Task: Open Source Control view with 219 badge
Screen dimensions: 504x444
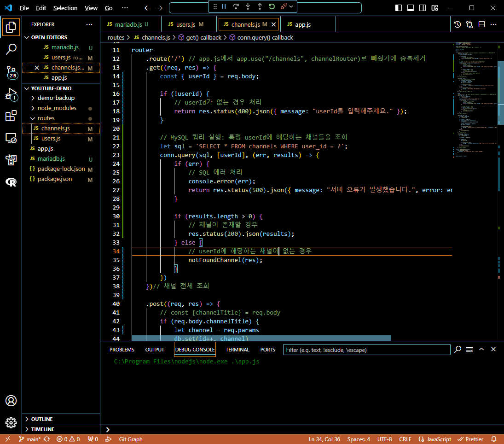Action: pos(11,72)
